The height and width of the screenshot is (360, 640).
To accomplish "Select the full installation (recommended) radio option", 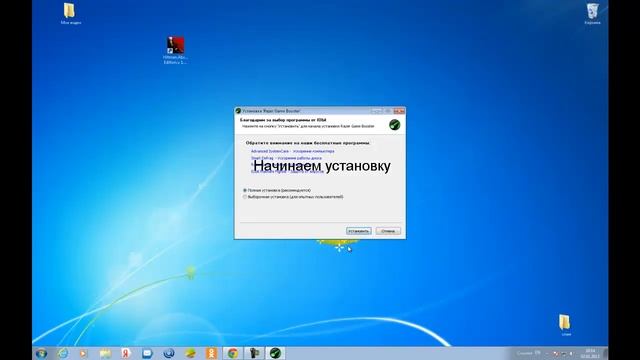I will click(x=245, y=190).
